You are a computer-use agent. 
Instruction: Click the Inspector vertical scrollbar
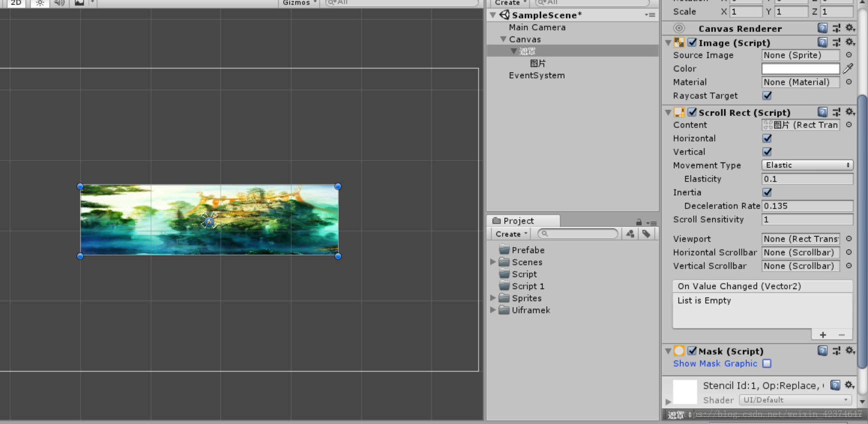click(862, 231)
